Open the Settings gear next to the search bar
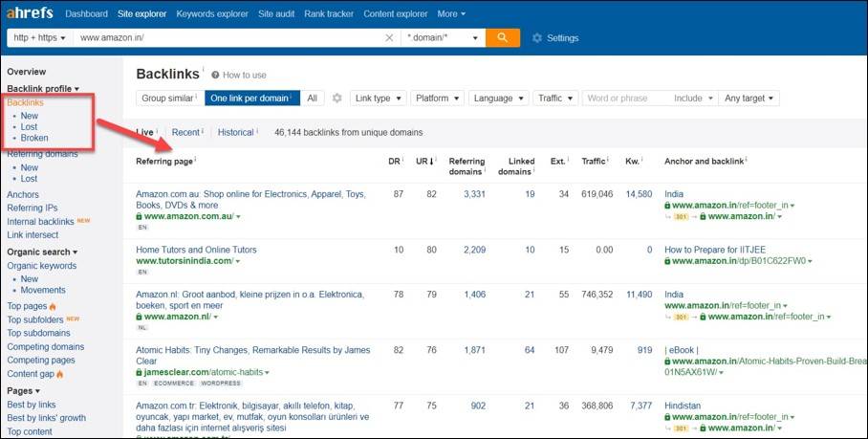The height and width of the screenshot is (439, 868). point(536,37)
